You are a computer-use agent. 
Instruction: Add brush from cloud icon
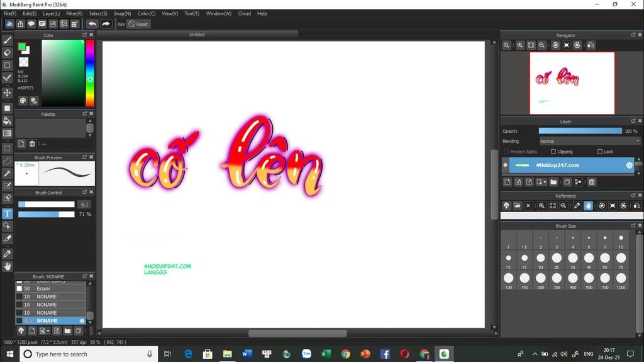(21, 331)
